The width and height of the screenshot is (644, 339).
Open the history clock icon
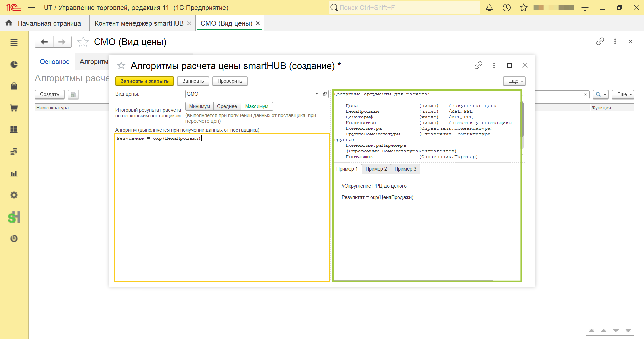[x=506, y=7]
